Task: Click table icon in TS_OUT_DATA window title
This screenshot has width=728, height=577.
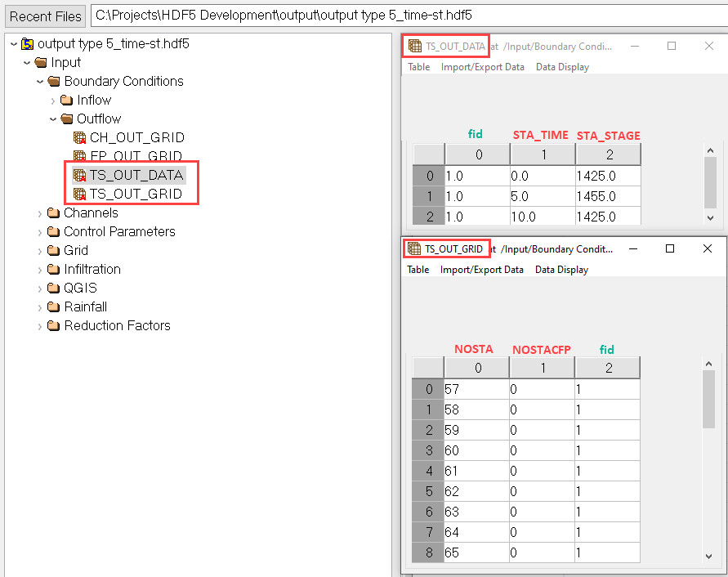Action: [x=415, y=47]
